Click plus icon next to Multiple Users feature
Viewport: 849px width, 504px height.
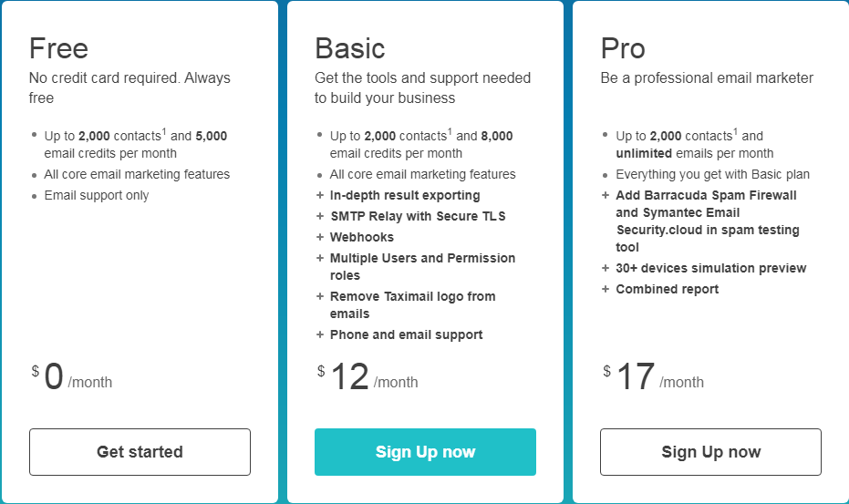320,258
